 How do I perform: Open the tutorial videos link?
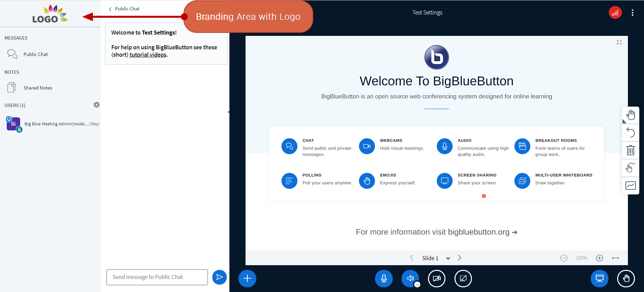click(x=148, y=55)
